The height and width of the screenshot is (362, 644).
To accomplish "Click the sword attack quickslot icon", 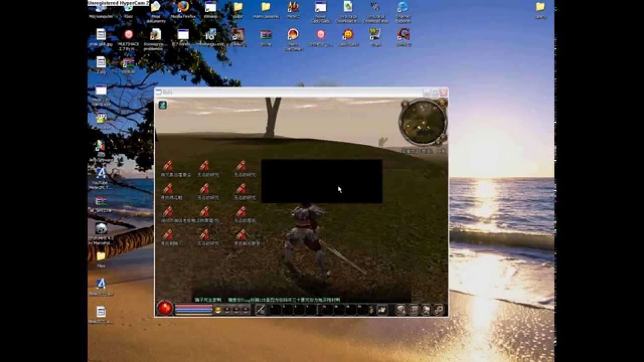I will pyautogui.click(x=261, y=310).
